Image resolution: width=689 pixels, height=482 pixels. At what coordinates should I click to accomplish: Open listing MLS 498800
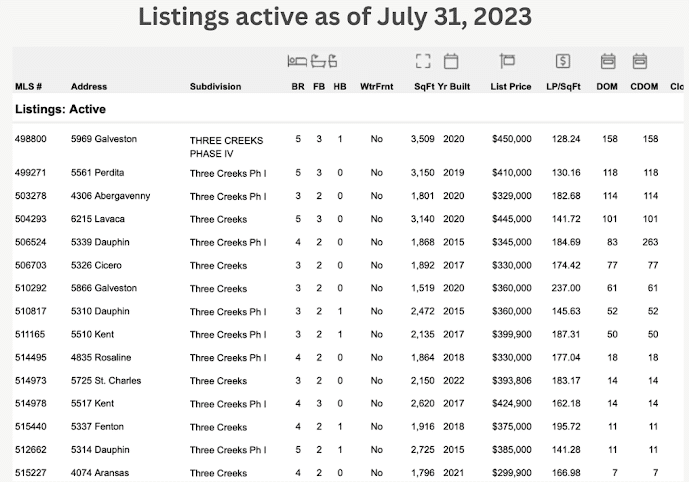click(x=30, y=139)
